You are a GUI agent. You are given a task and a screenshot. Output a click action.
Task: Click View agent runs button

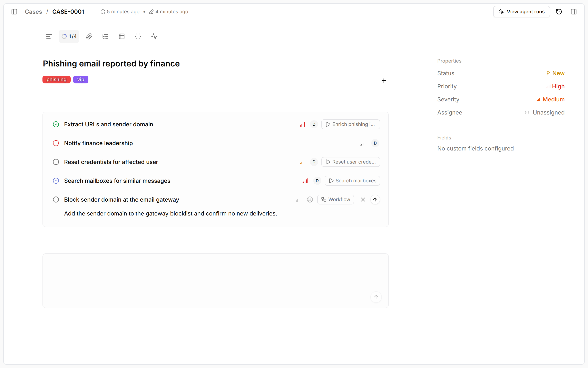[x=521, y=12]
